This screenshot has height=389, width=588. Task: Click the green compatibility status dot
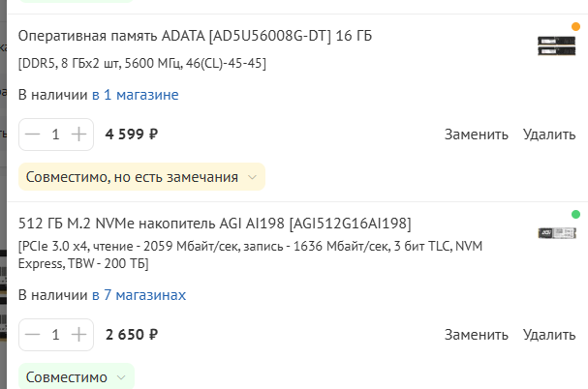click(575, 214)
